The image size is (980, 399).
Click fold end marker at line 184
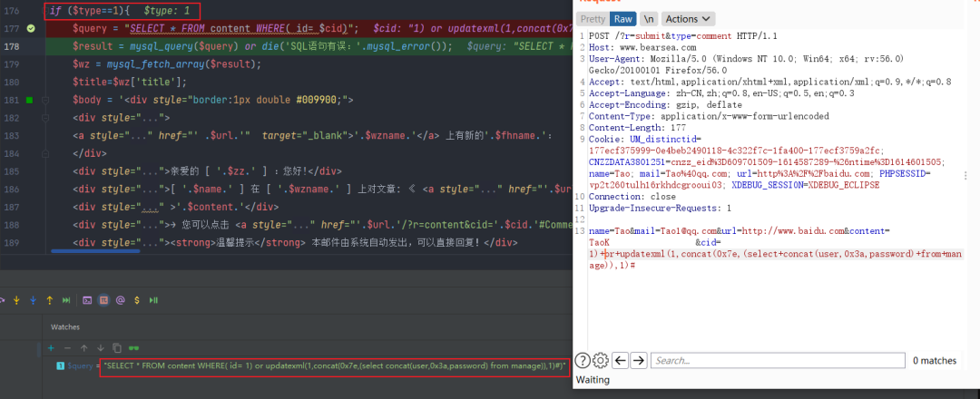pyautogui.click(x=45, y=153)
